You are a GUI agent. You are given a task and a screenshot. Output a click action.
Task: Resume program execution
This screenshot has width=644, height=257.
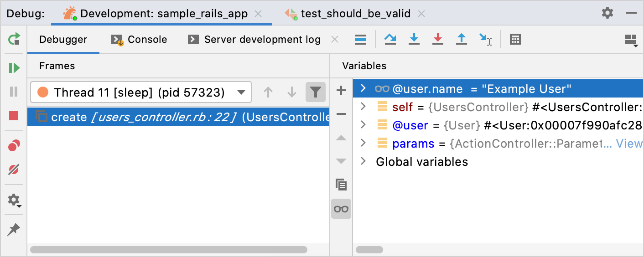(14, 68)
